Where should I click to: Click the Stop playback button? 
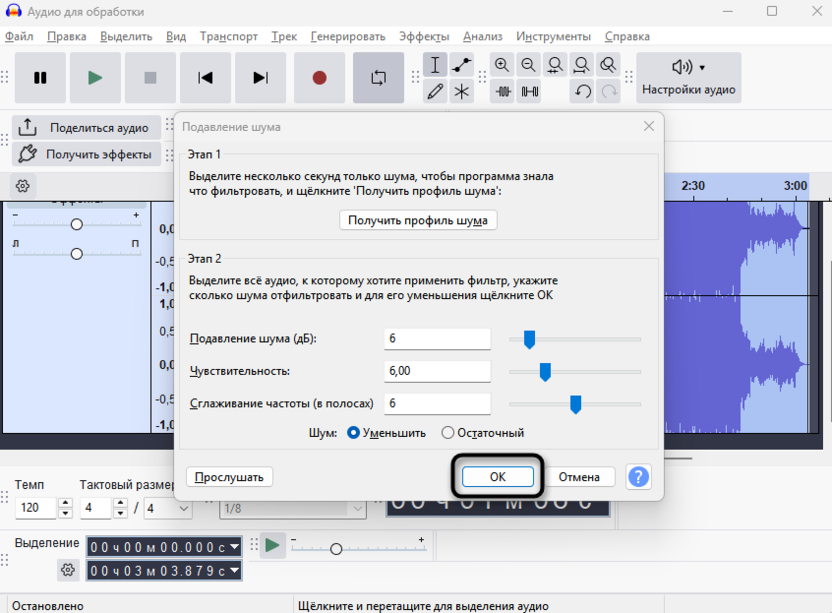click(149, 77)
